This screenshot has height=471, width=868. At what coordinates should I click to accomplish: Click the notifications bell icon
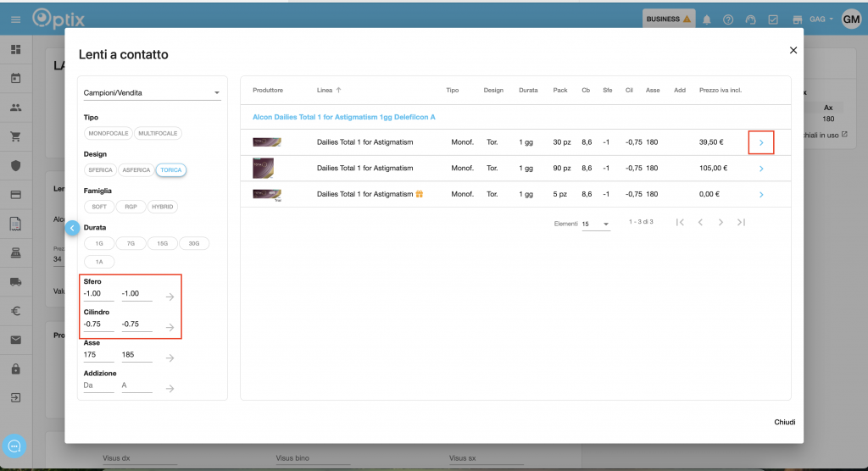707,19
